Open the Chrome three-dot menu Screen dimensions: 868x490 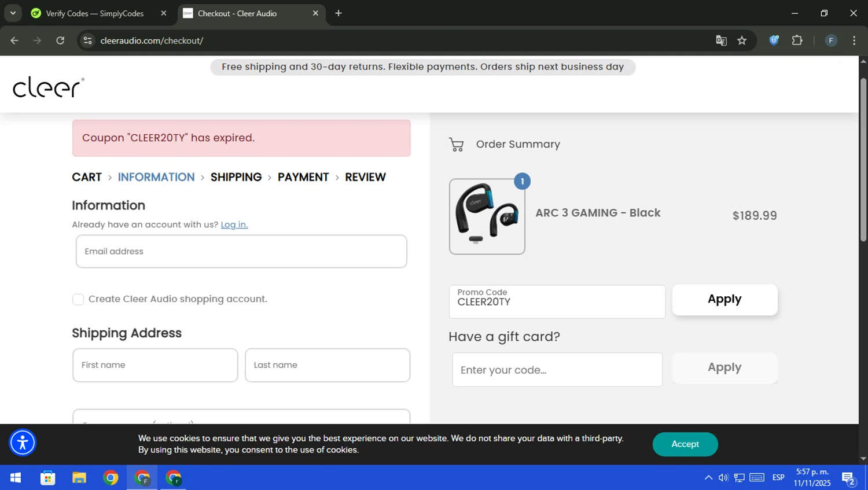tap(854, 40)
